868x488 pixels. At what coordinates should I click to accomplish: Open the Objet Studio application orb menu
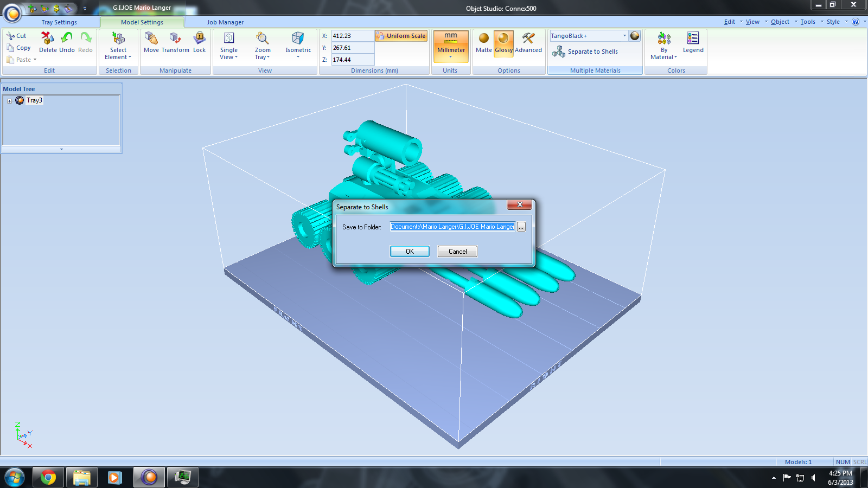point(12,12)
